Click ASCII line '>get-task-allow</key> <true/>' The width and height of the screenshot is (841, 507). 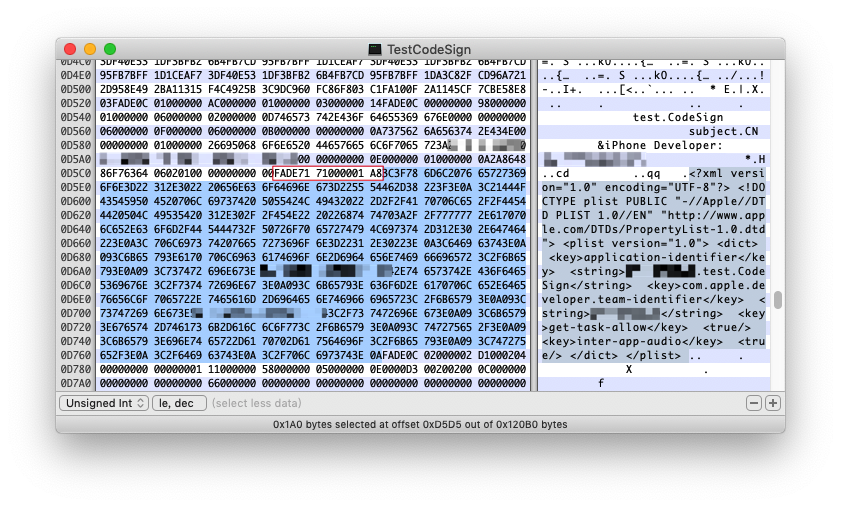[646, 327]
